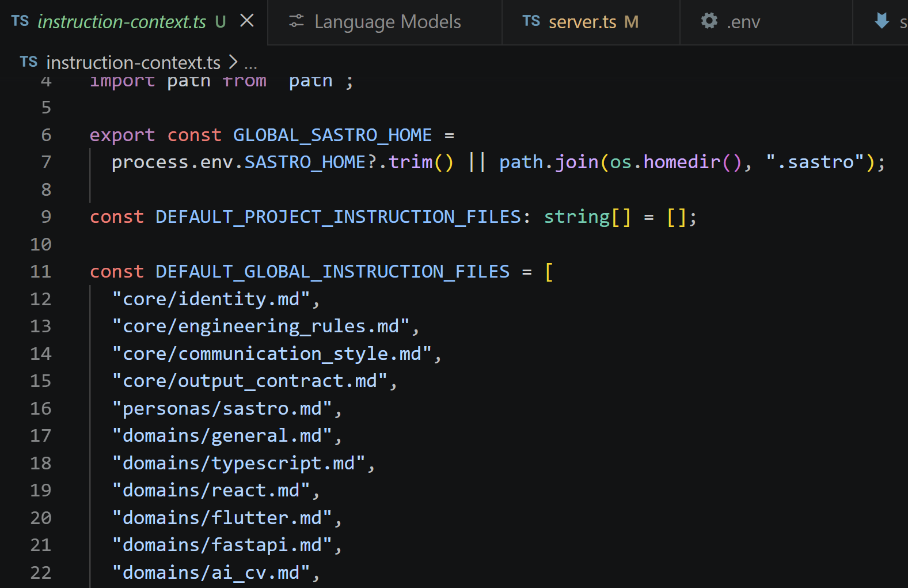The width and height of the screenshot is (908, 588).
Task: Click line number 22 in the gutter
Action: [41, 572]
